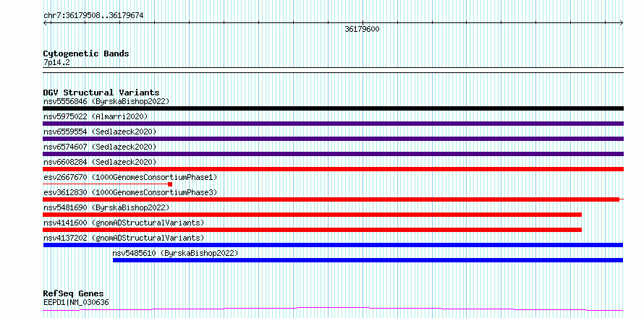Open variant nsv6559554 (Sedlazeck2020) label
The height and width of the screenshot is (318, 644).
tap(100, 132)
